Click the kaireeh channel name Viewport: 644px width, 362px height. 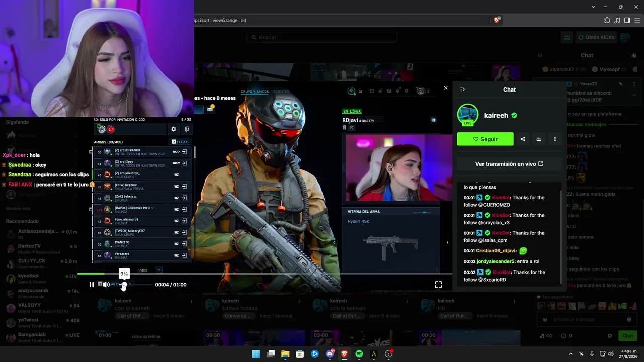496,115
